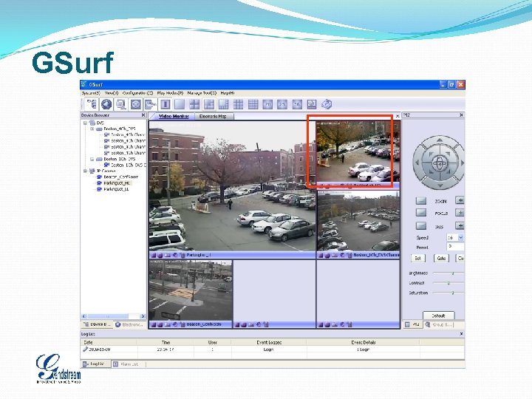Image resolution: width=532 pixels, height=399 pixels.
Task: Click the Zoom plus button
Action: click(x=460, y=200)
